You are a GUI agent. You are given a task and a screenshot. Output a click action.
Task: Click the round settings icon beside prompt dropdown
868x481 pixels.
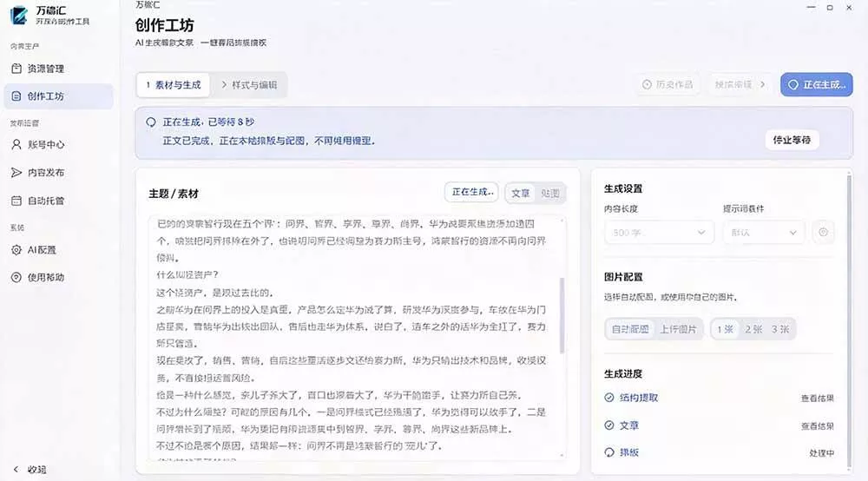click(823, 233)
